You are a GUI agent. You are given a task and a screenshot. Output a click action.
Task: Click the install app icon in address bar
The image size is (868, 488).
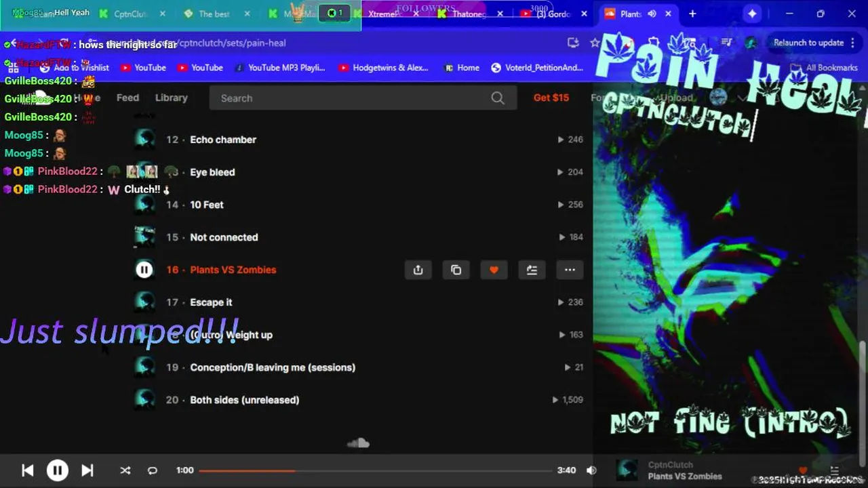tap(573, 43)
